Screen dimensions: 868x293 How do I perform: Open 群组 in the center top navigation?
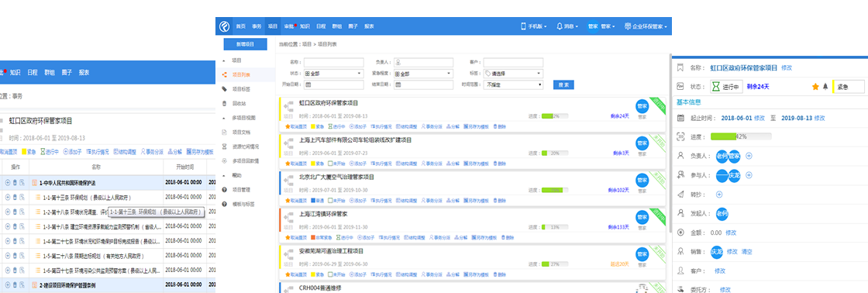[337, 26]
